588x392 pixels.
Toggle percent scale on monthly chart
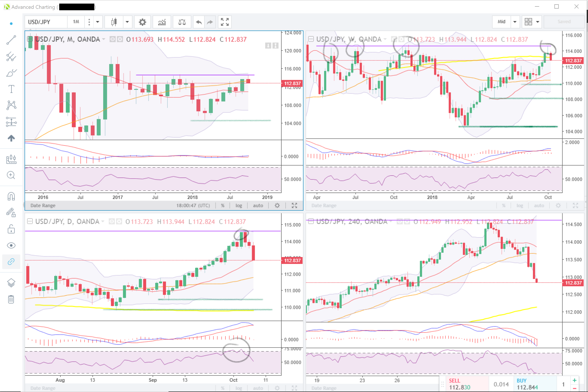222,205
